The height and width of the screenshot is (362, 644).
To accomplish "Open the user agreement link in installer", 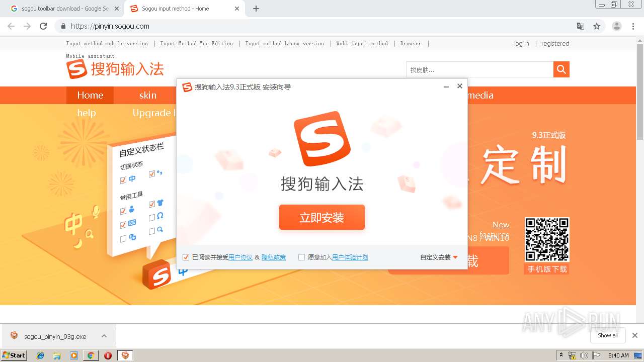I will pyautogui.click(x=240, y=257).
